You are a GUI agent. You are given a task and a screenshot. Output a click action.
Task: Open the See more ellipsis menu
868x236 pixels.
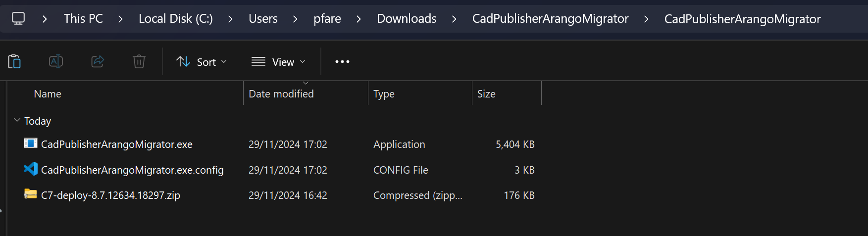tap(342, 62)
